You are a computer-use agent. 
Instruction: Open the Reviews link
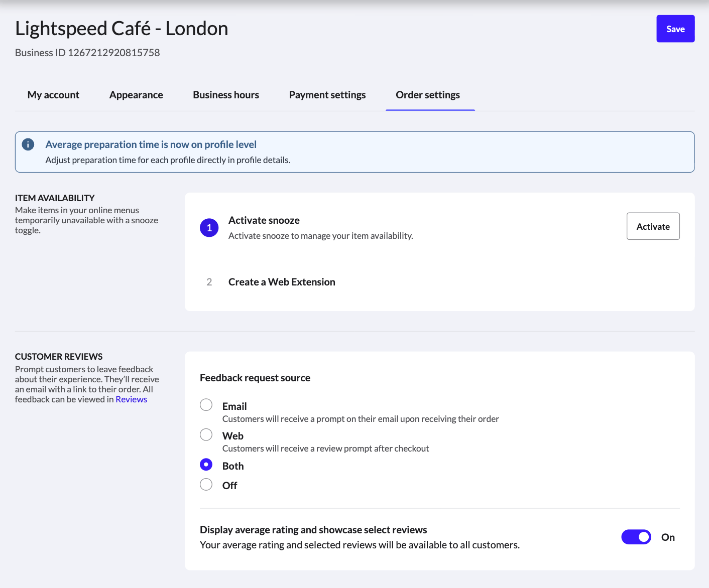click(x=131, y=399)
